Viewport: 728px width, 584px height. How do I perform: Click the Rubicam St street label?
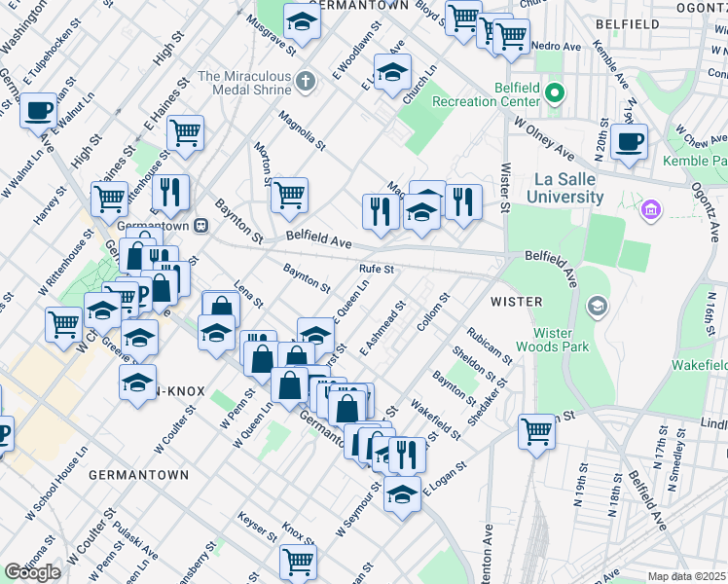click(490, 347)
